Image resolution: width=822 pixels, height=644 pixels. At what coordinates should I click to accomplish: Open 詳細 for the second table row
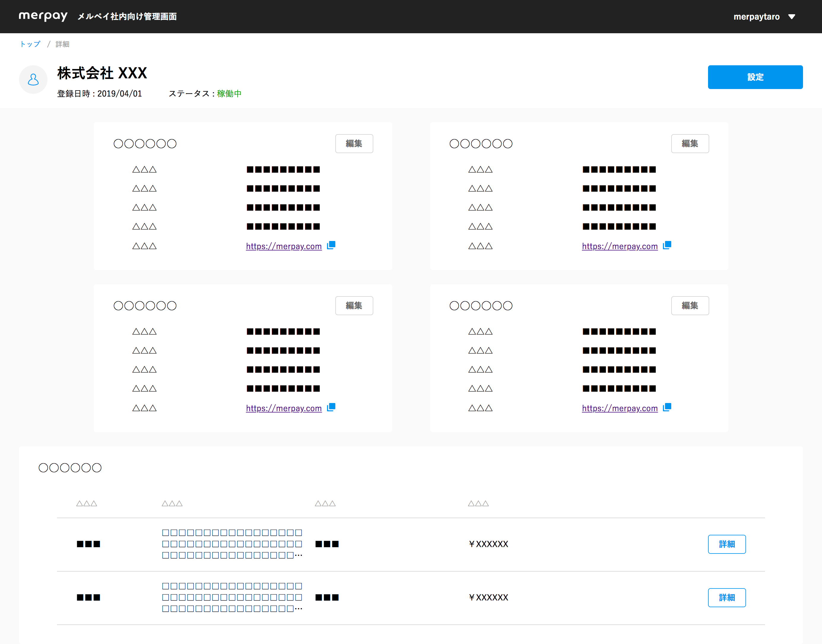727,598
